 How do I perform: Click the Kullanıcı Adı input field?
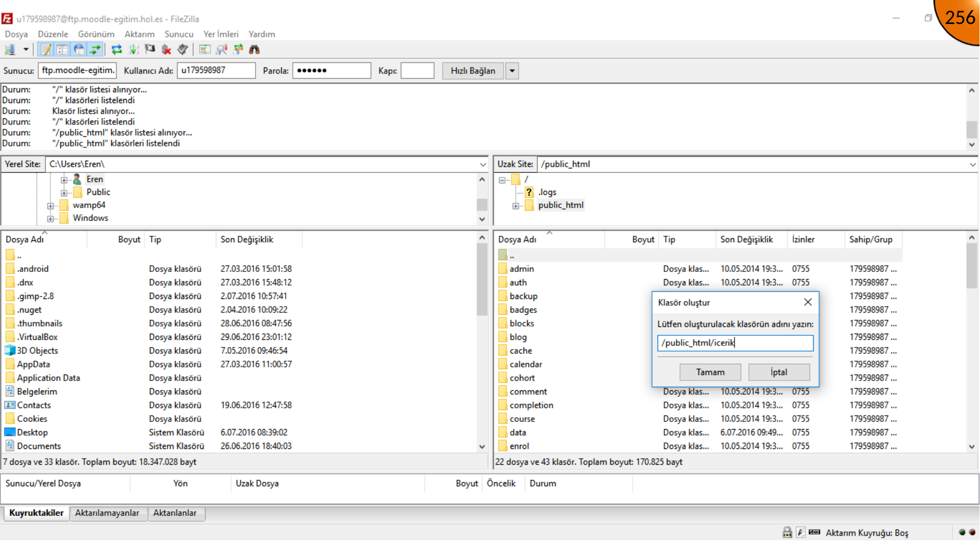click(216, 70)
